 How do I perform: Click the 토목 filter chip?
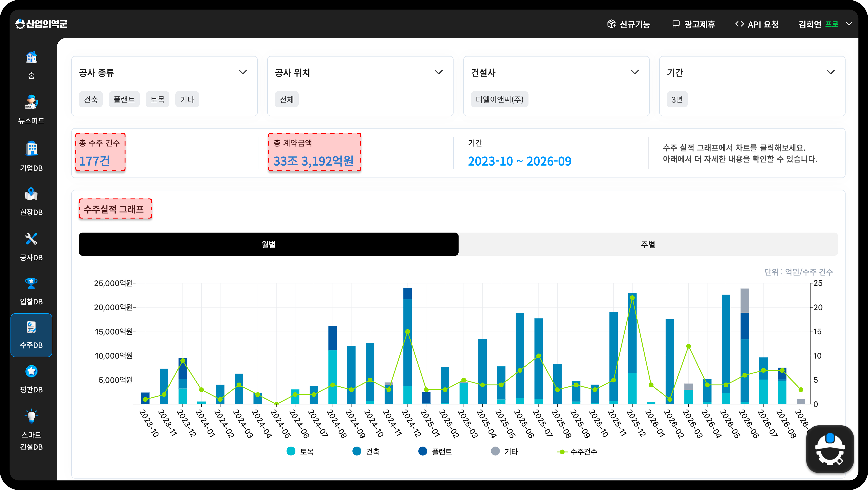[x=157, y=99]
